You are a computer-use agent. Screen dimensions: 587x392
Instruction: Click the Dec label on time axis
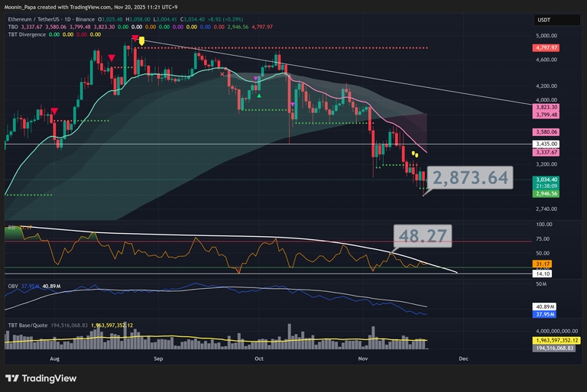click(462, 358)
